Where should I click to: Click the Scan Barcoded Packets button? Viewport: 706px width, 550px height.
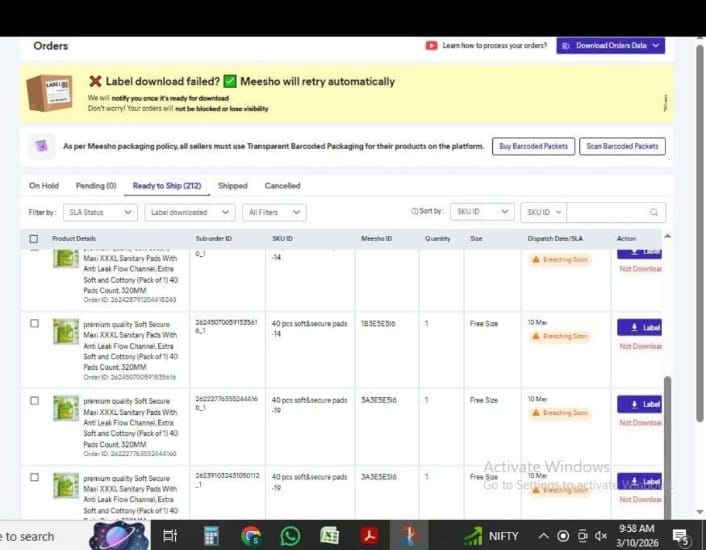coord(621,146)
